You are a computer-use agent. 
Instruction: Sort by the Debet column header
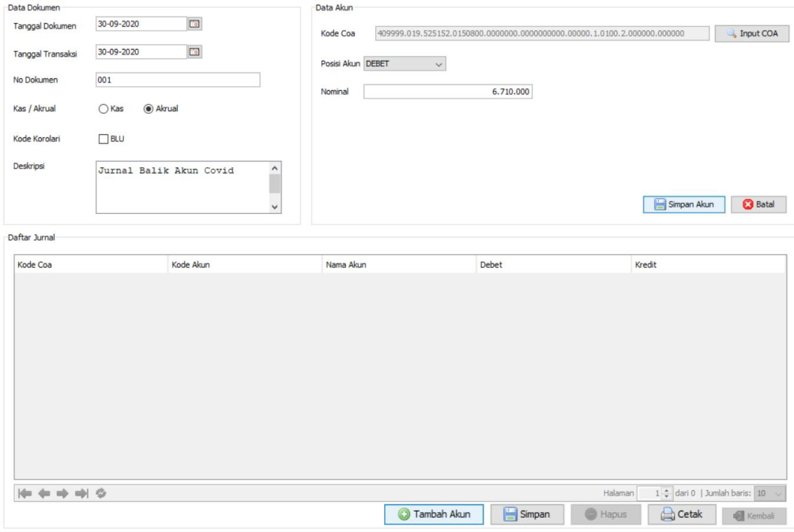[553, 265]
